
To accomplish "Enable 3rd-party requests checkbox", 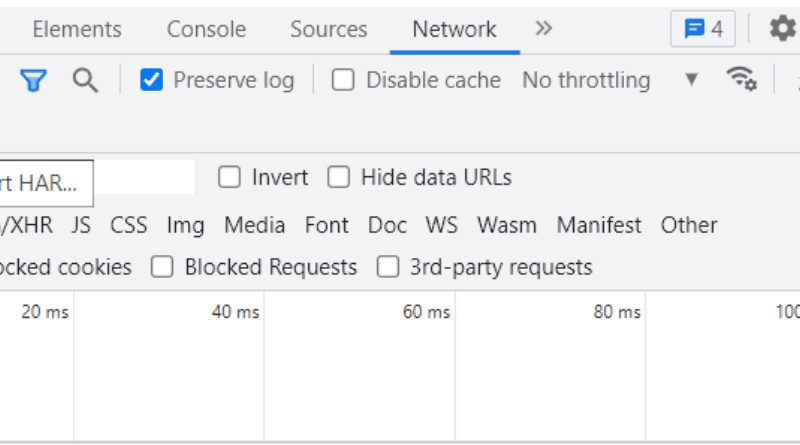I will coord(388,267).
